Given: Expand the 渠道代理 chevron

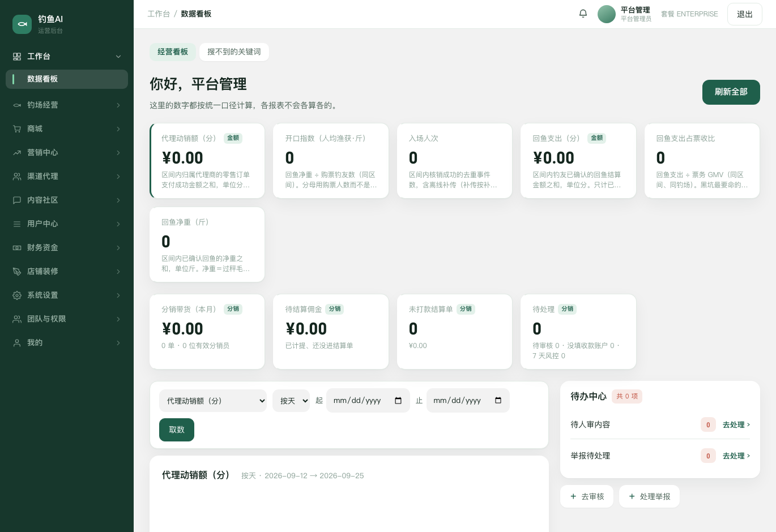Looking at the screenshot, I should pyautogui.click(x=118, y=177).
